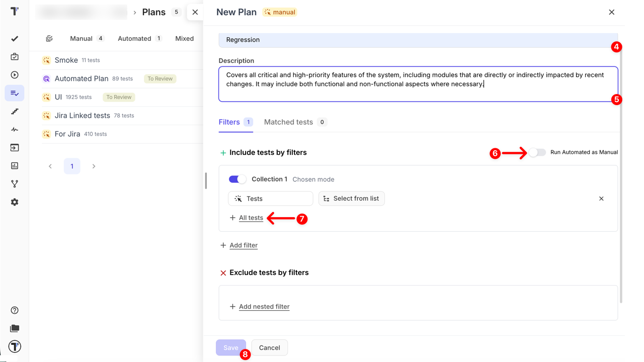Open the Settings gear in sidebar
Screen dimensions: 644x362
15,202
